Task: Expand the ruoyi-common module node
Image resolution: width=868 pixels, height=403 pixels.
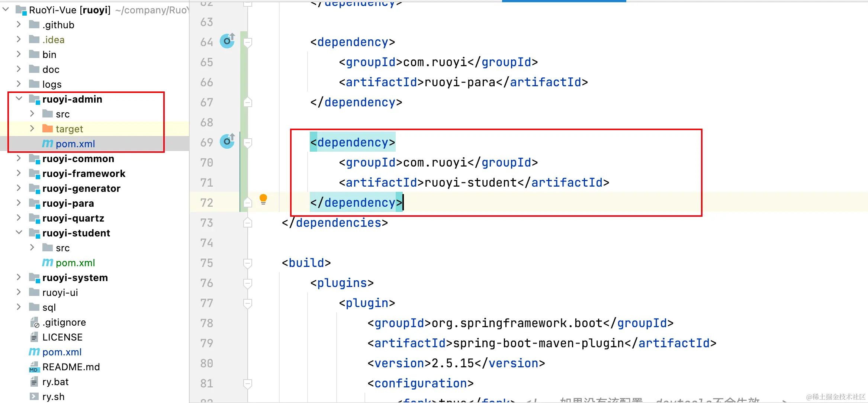Action: tap(19, 158)
